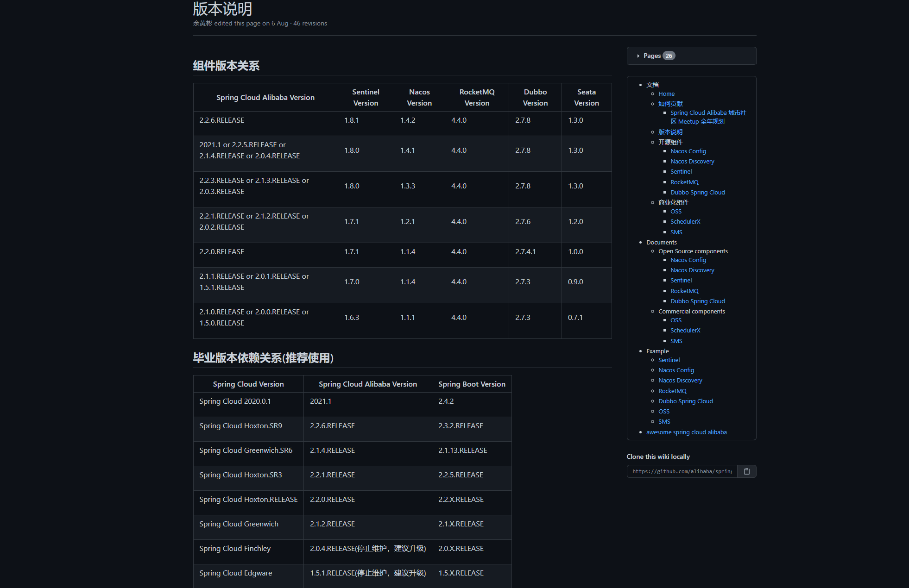Open Nacos Discovery under Example section

pos(680,381)
